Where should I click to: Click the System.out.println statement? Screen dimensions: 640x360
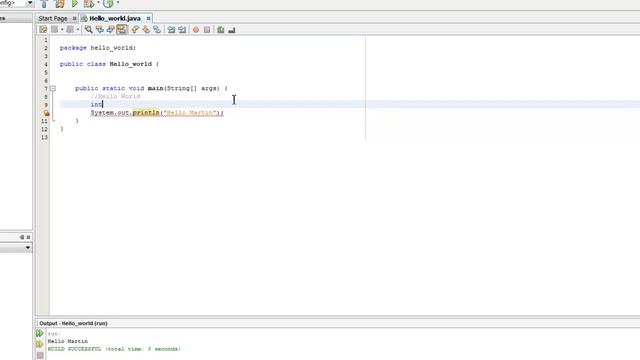(x=157, y=113)
